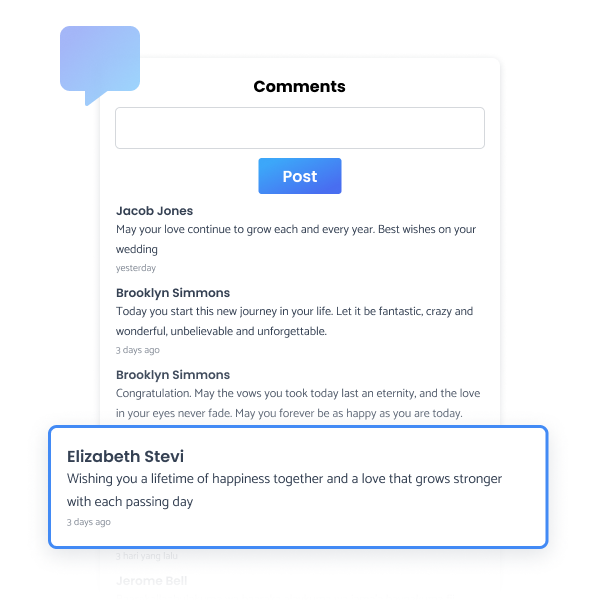The image size is (600, 600).
Task: Click the word "wedding" in Jacob's comment
Action: (137, 249)
